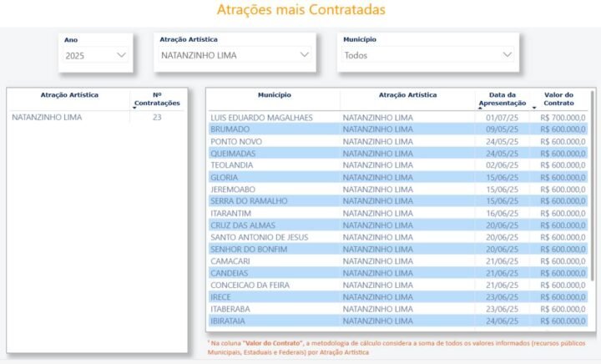The image size is (601, 364).
Task: Sort by Nº Contratações column header
Action: [157, 99]
